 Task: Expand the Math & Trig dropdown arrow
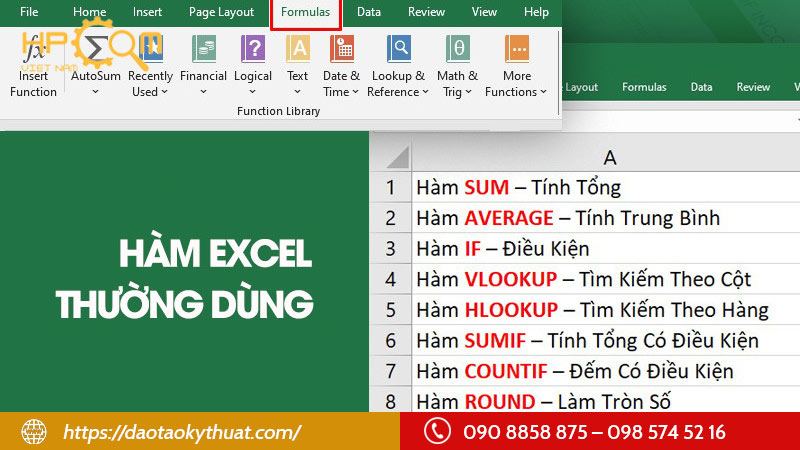[468, 92]
